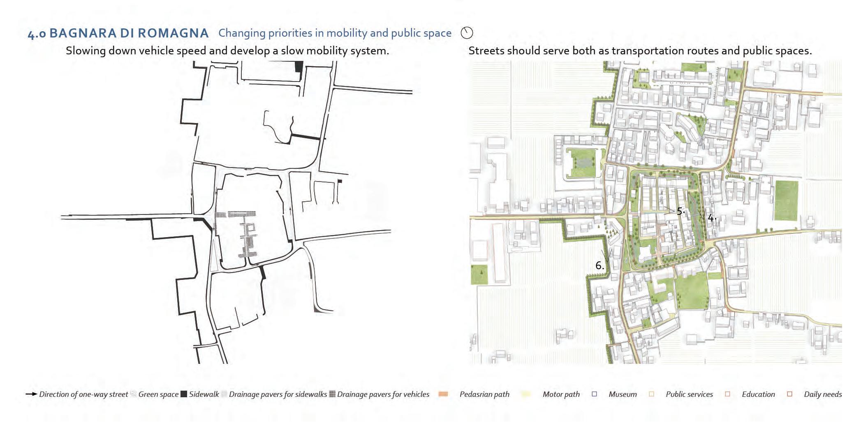
Task: Click 'Changing priorities in mobility and public space'
Action: point(335,33)
